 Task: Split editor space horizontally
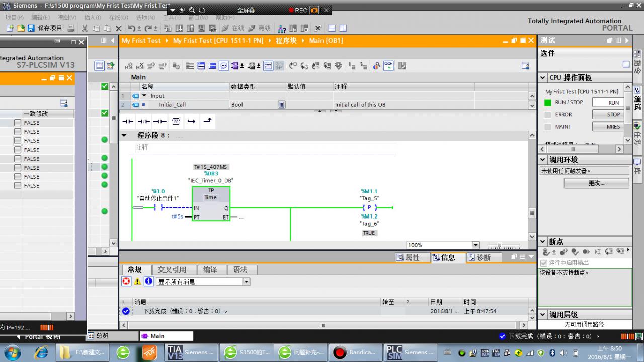(332, 28)
